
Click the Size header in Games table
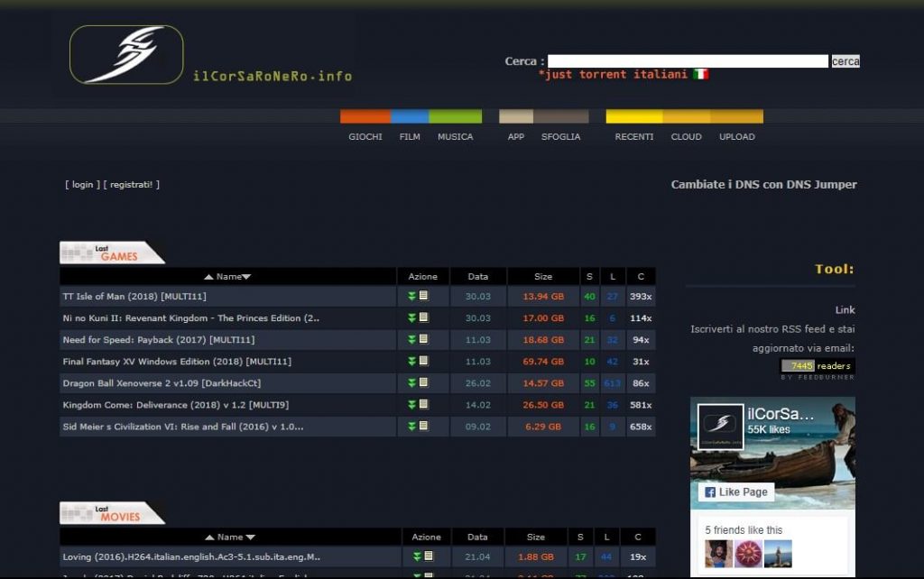point(542,276)
